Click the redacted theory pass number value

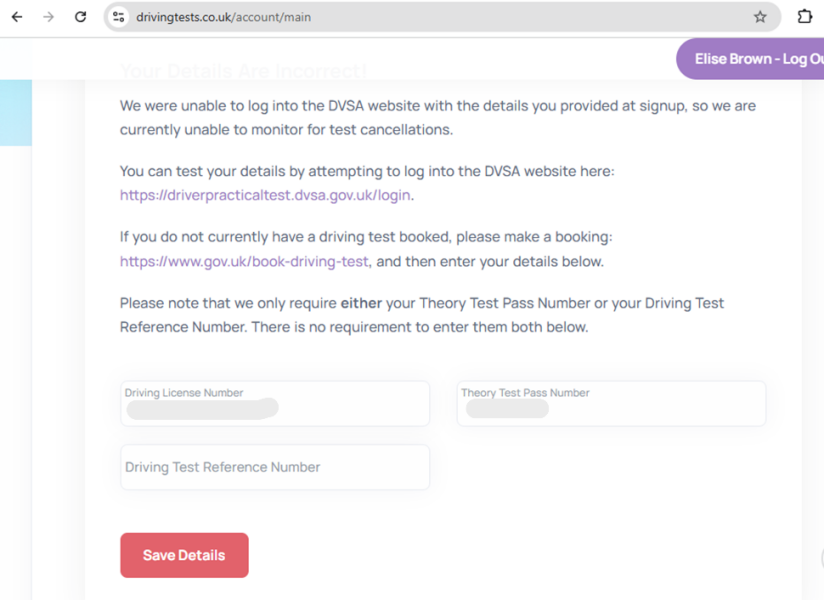tap(507, 409)
